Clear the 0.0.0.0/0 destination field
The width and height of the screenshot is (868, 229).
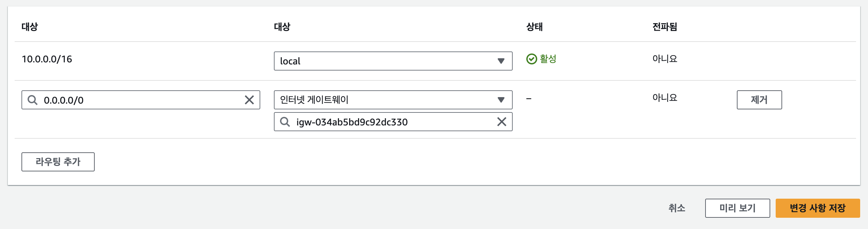(x=249, y=100)
